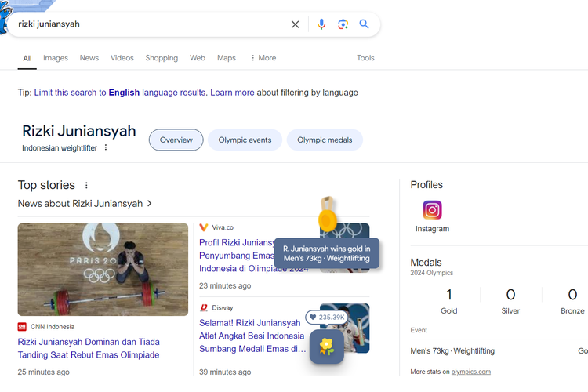Expand the More search filters menu
The image size is (588, 392).
(263, 58)
